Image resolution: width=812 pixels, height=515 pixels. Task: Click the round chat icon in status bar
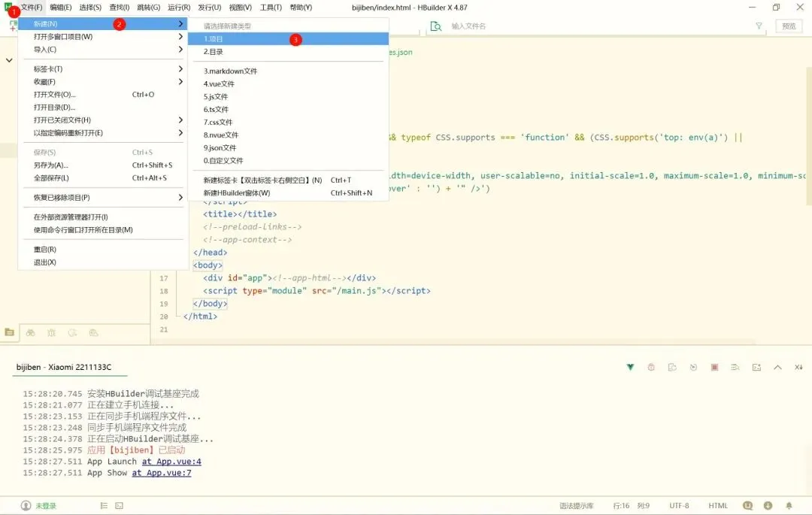(747, 505)
